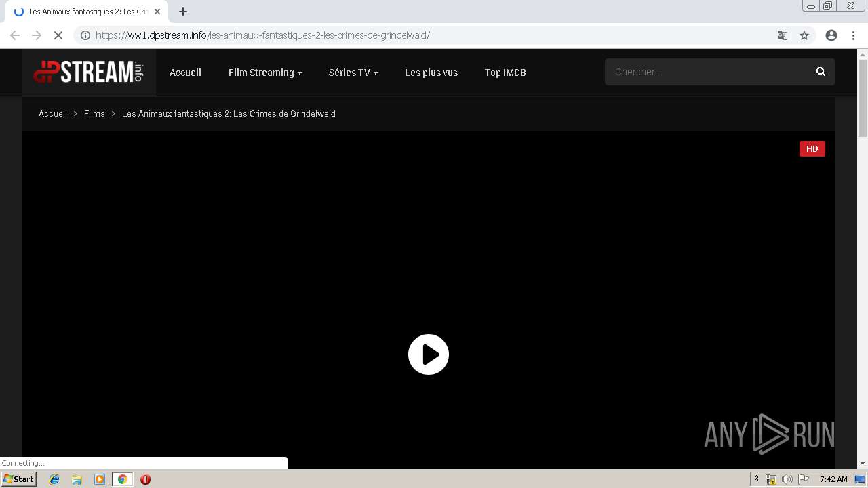This screenshot has height=488, width=868.
Task: Go forward in browser history
Action: 37,35
